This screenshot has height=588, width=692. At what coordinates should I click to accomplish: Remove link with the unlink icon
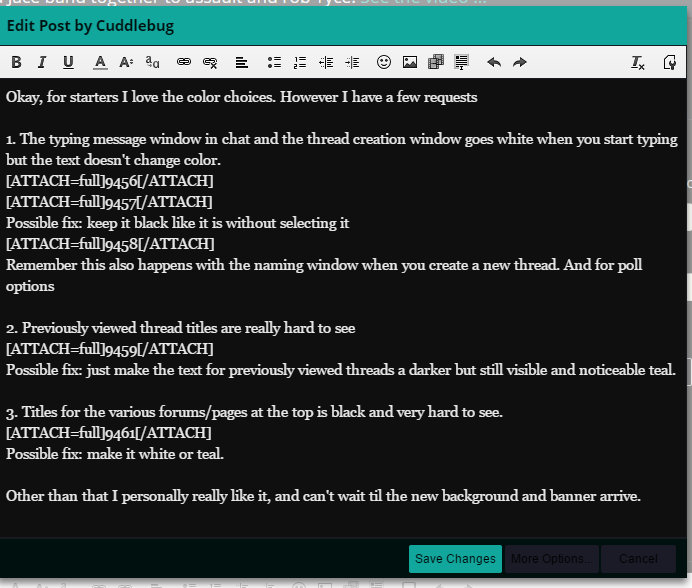tap(210, 62)
